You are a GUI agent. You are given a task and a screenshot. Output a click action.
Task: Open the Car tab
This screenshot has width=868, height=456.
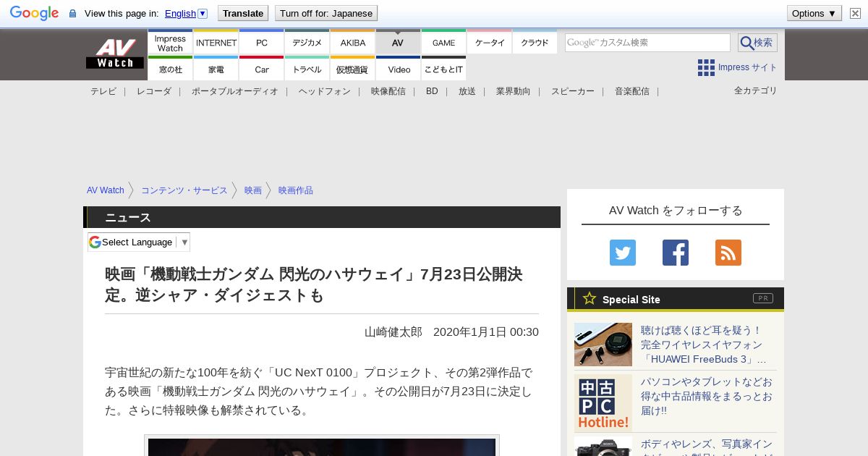tap(261, 69)
